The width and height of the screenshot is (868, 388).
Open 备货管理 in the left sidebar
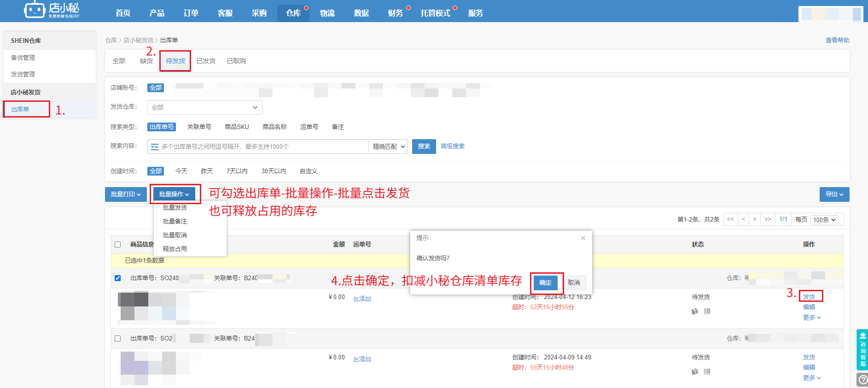coord(23,58)
